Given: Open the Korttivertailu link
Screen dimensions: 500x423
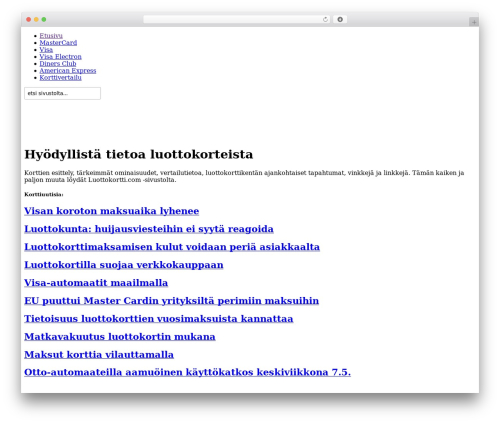Looking at the screenshot, I should [60, 78].
